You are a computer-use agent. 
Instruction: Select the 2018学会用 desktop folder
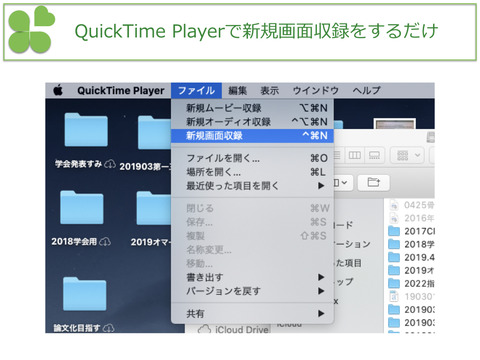click(82, 207)
